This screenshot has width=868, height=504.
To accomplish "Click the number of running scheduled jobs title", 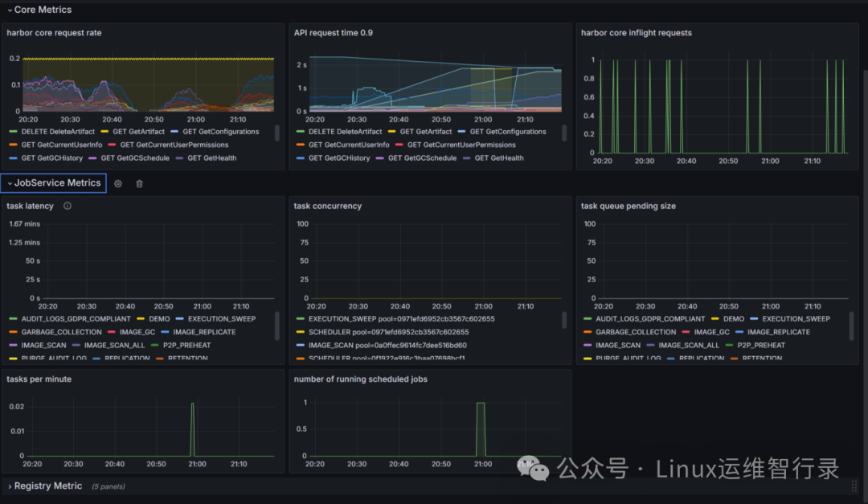I will (360, 379).
